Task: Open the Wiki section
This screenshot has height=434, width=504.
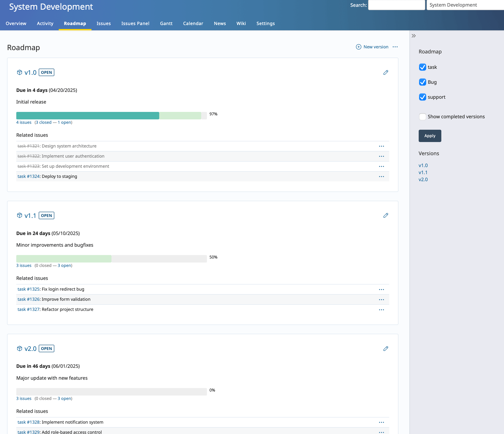Action: click(241, 23)
